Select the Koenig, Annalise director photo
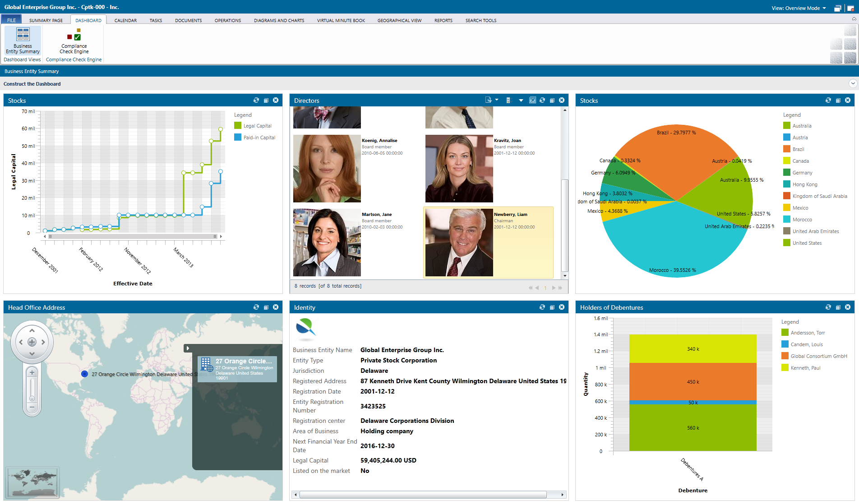Viewport: 859px width, 504px height. tap(327, 169)
